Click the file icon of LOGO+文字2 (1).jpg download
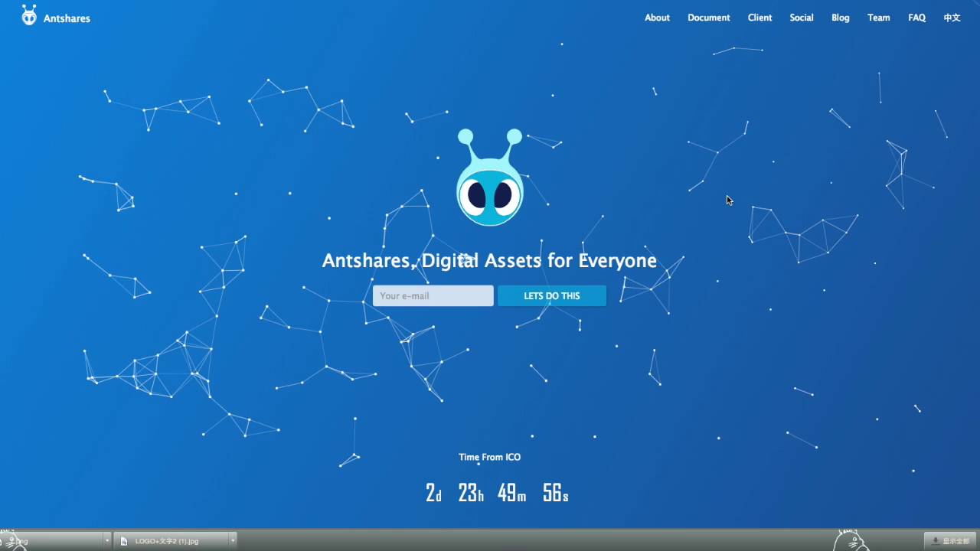Screen dimensions: 980x551 click(x=124, y=541)
